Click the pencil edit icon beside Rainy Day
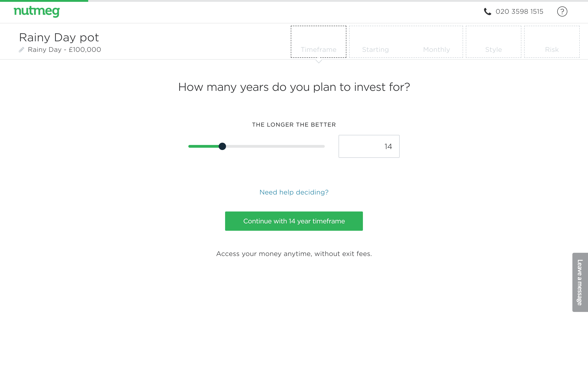Image resolution: width=588 pixels, height=367 pixels. (x=22, y=50)
